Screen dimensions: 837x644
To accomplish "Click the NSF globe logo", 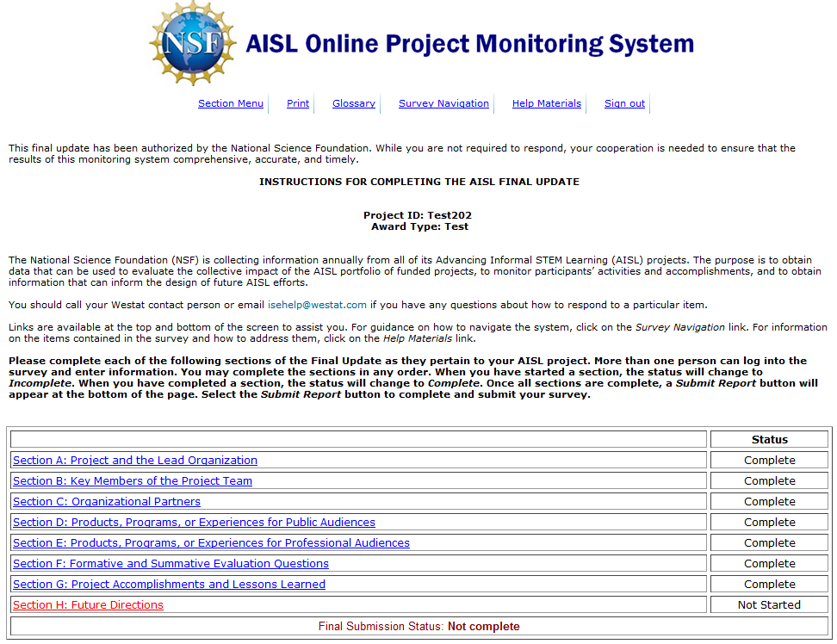I will (192, 44).
